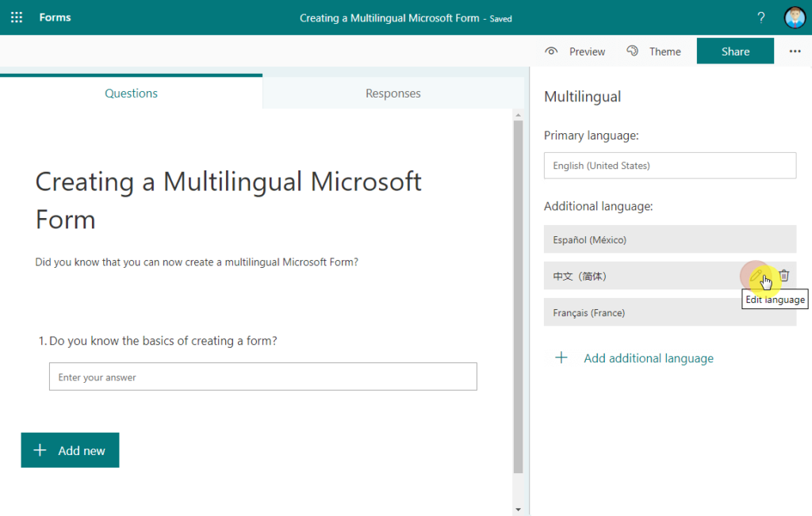The width and height of the screenshot is (812, 516).
Task: Click the Multilingual panel heading
Action: [583, 97]
